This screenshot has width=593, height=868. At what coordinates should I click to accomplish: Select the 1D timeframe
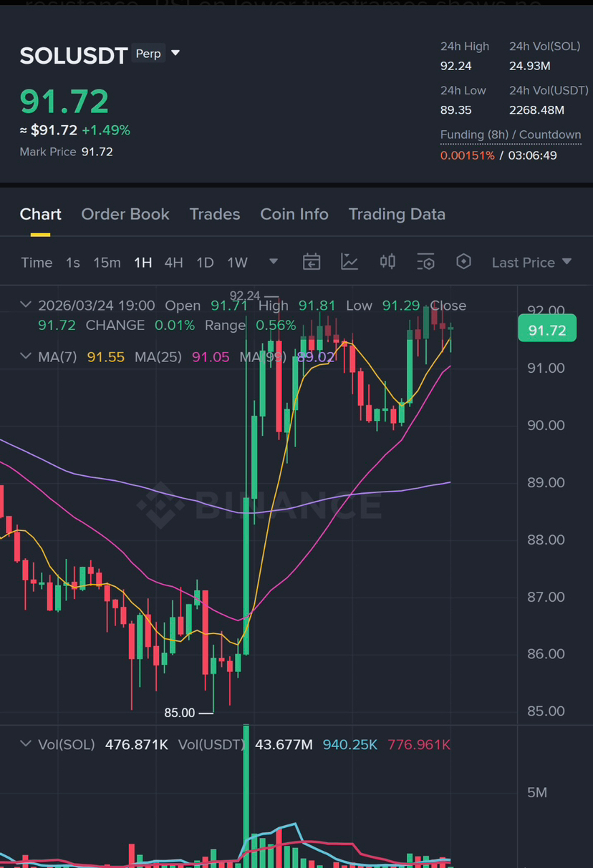205,263
